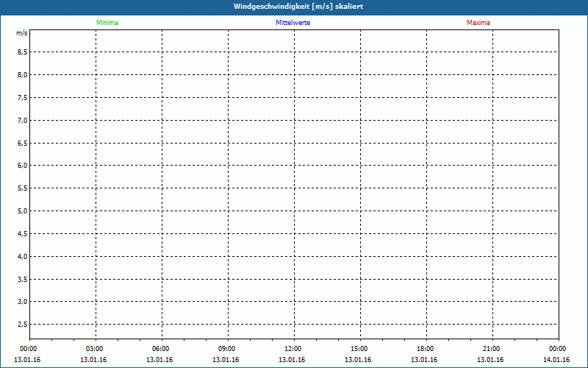
Task: Click the 6,5 y-axis value
Action: 23,143
